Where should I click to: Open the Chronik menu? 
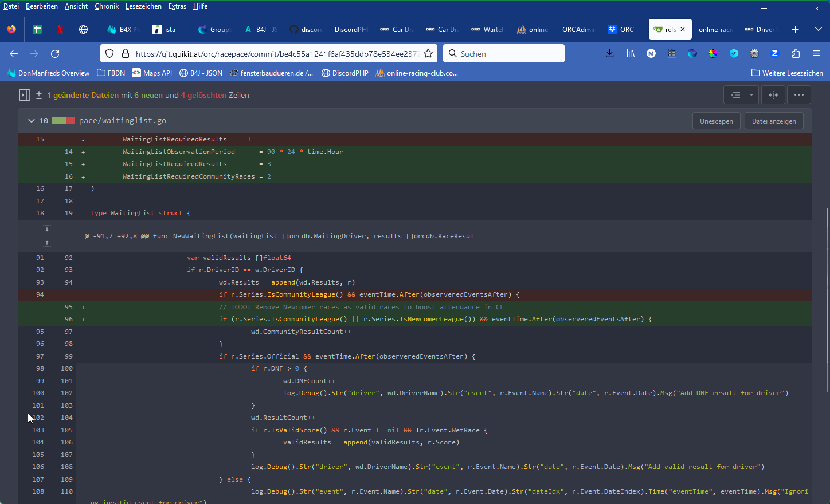tap(106, 6)
